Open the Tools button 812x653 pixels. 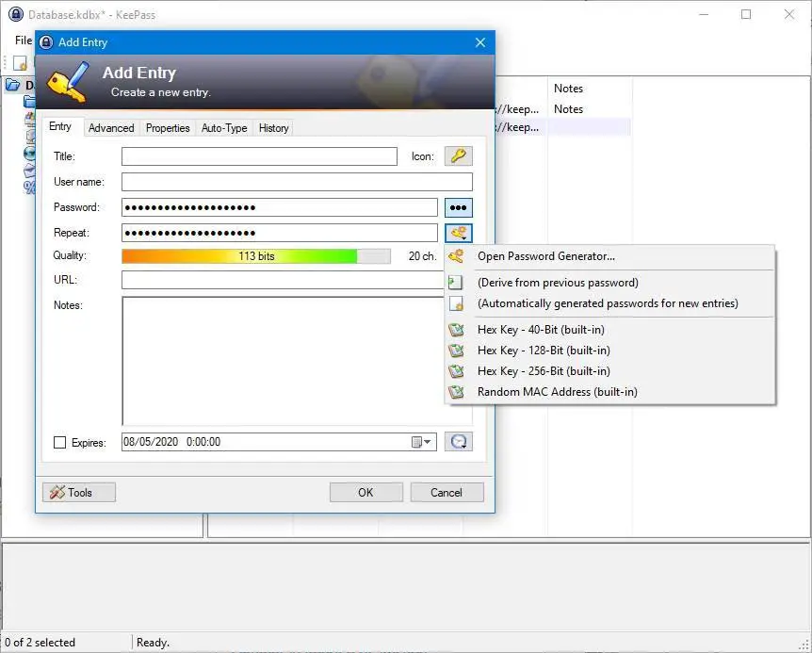tap(79, 493)
